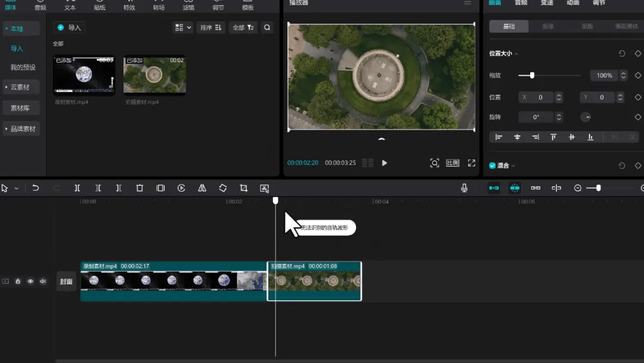
Task: Delete clip portion right of playhead
Action: (119, 188)
